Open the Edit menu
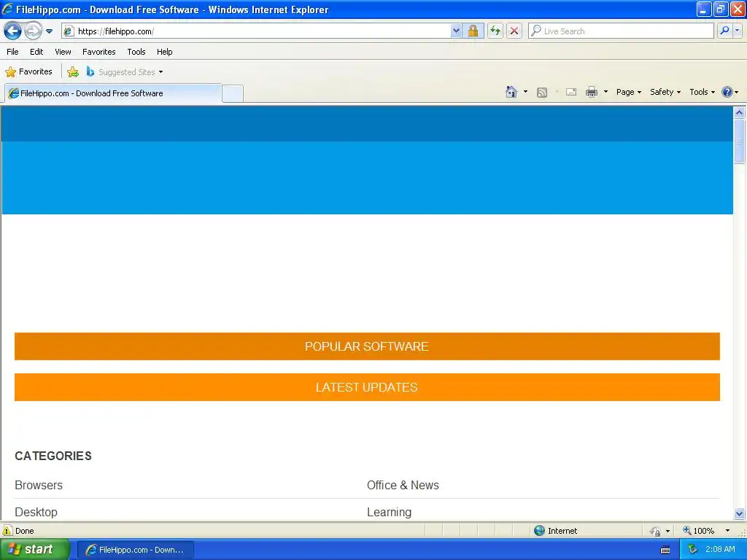Image resolution: width=747 pixels, height=560 pixels. [36, 52]
